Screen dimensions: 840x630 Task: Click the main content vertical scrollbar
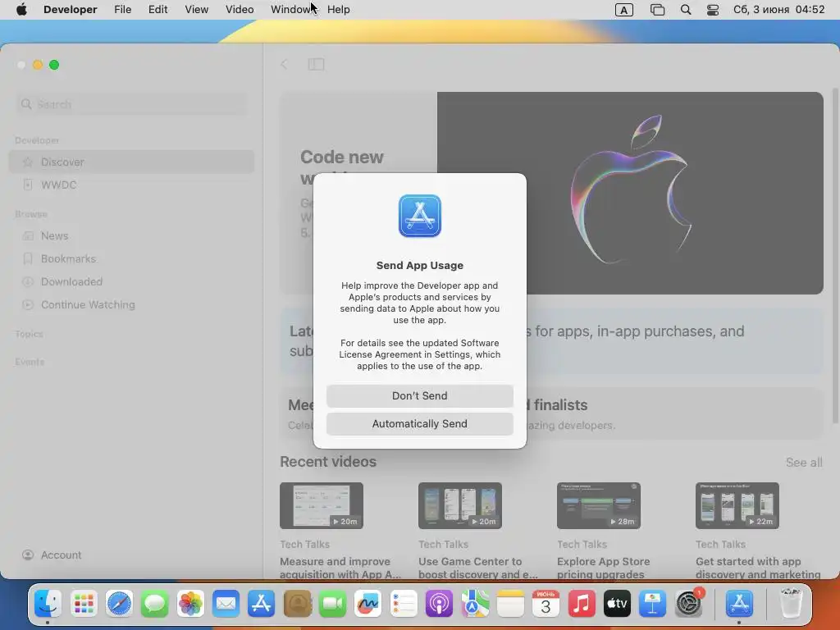(x=836, y=254)
